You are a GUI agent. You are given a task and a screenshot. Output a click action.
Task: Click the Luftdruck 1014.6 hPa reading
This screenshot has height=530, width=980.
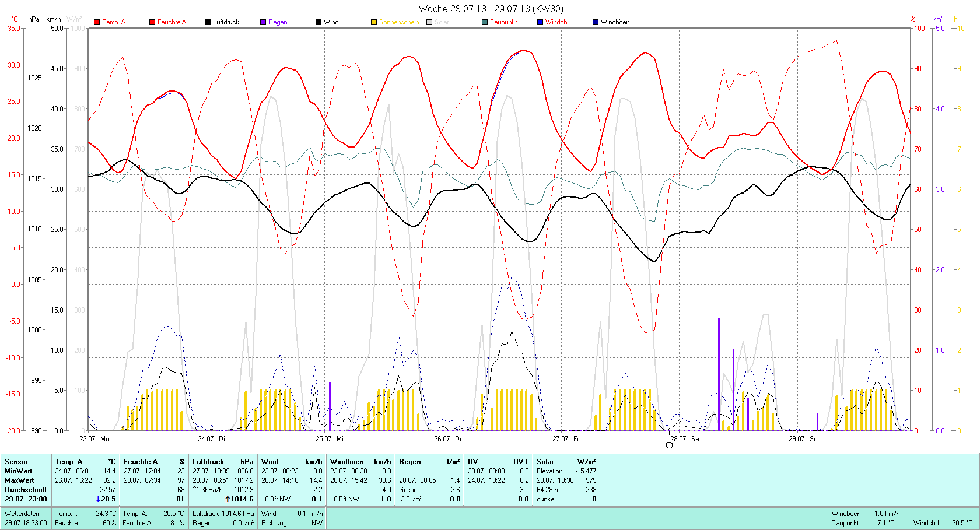click(223, 514)
